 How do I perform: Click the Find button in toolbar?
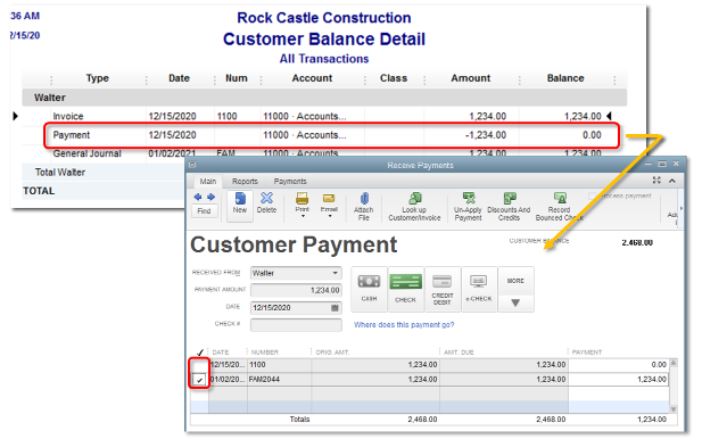pos(204,211)
